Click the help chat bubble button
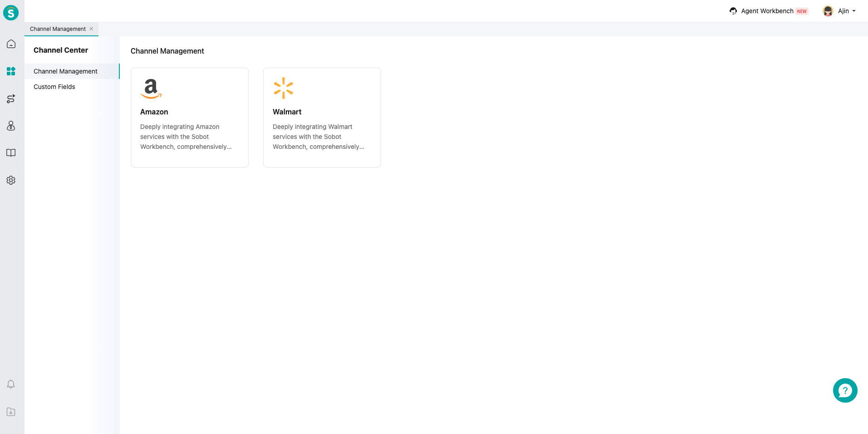Viewport: 868px width, 434px height. click(845, 390)
